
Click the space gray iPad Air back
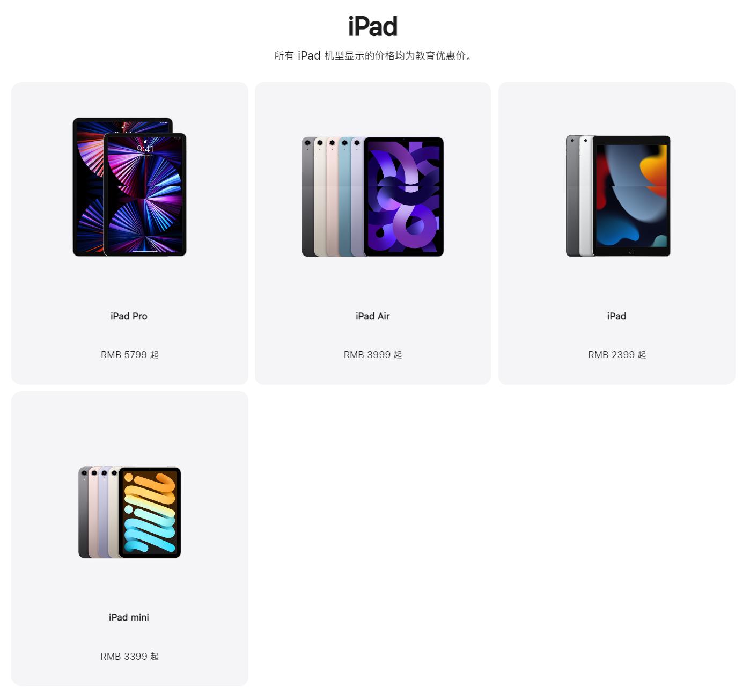pyautogui.click(x=307, y=196)
